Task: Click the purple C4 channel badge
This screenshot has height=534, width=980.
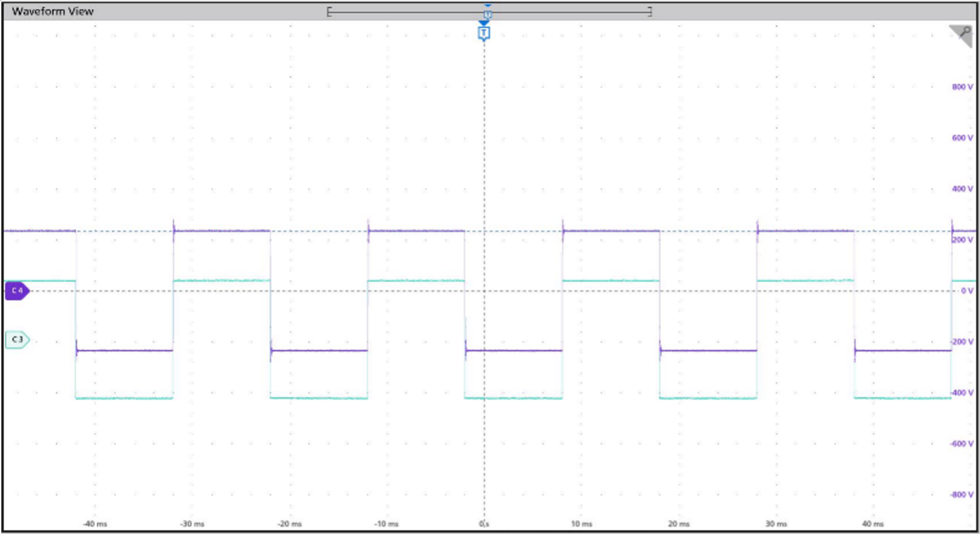Action: coord(17,291)
